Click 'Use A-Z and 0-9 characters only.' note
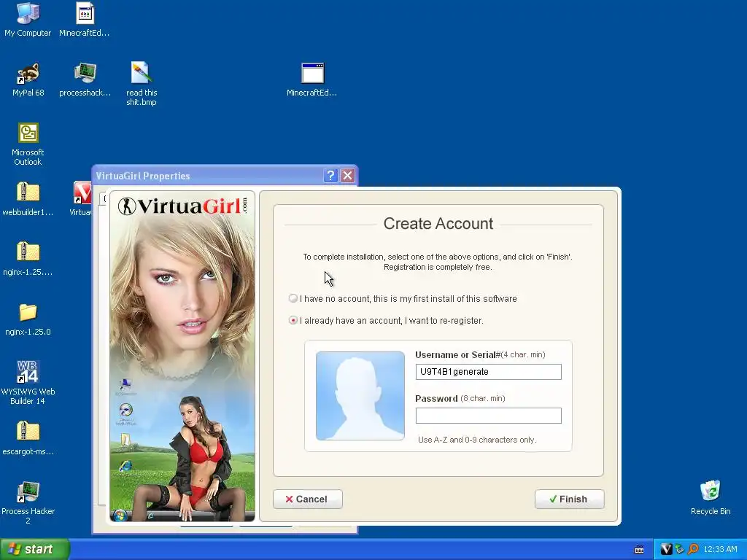747x560 pixels. [477, 440]
